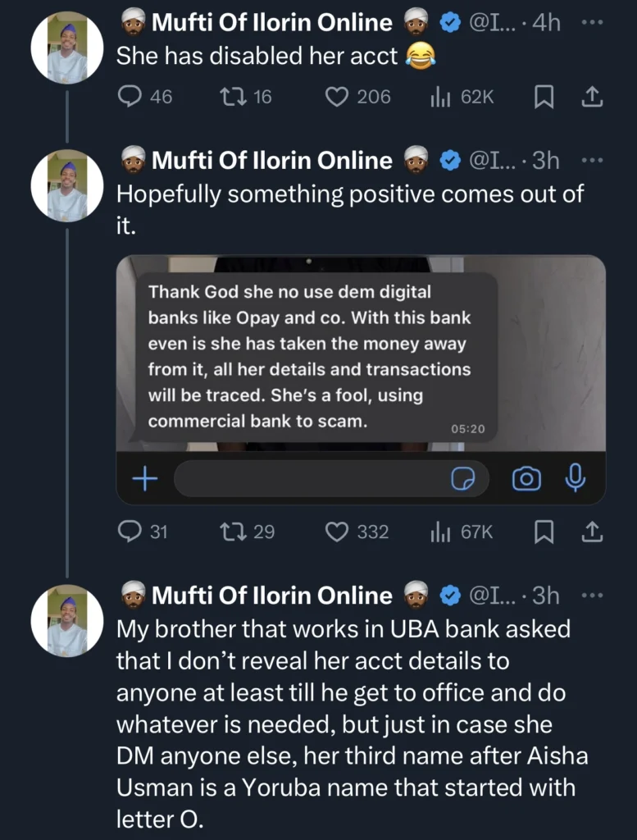Click the verified badge next to the username
Viewport: 637px width, 840px height.
[x=450, y=22]
